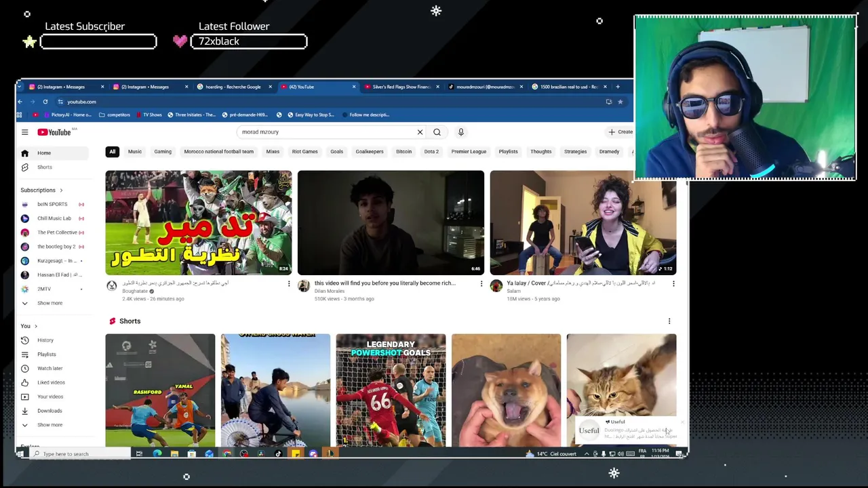Open the Pictory.AI bookmark
The image size is (868, 488).
click(67, 115)
